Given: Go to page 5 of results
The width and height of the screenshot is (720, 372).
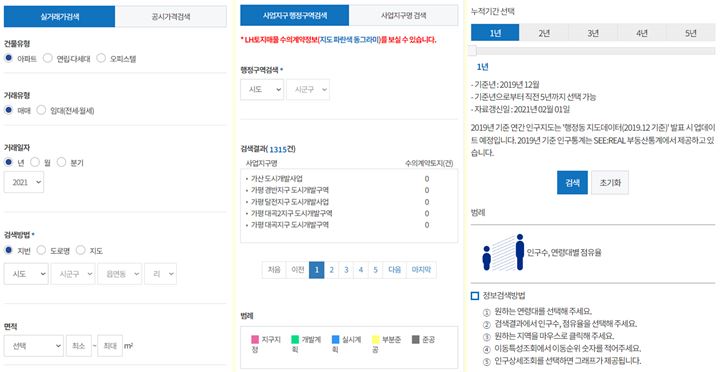Looking at the screenshot, I should pyautogui.click(x=376, y=270).
